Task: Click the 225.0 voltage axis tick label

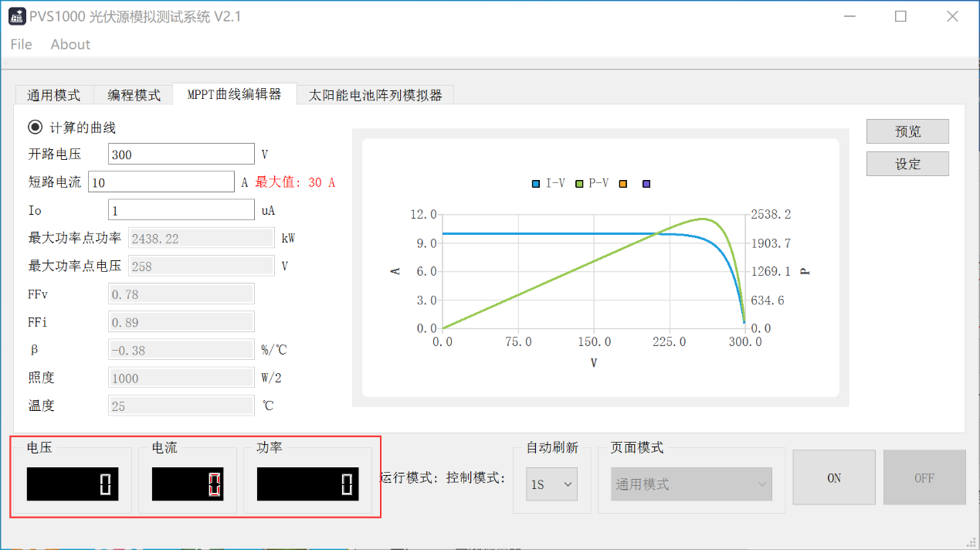Action: 669,342
